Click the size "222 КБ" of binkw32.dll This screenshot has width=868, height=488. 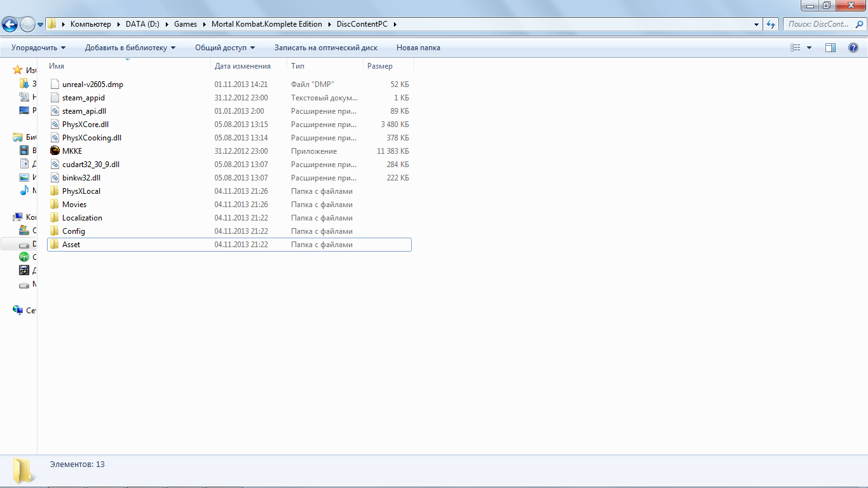coord(398,178)
